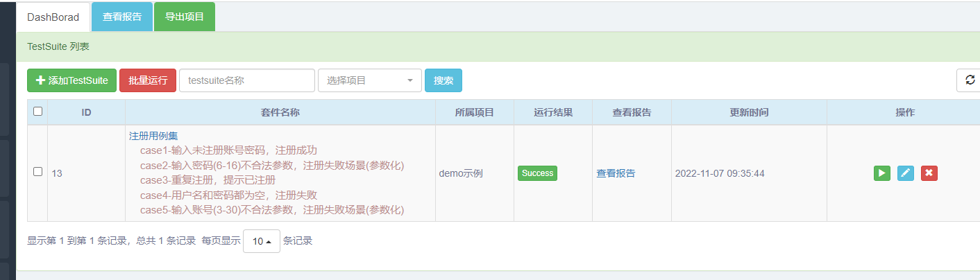The width and height of the screenshot is (980, 280).
Task: Delete test suite 13 with red X icon
Action: point(929,173)
